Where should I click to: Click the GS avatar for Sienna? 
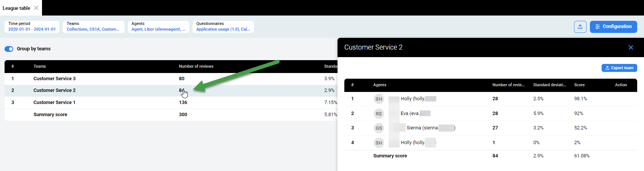[379, 128]
